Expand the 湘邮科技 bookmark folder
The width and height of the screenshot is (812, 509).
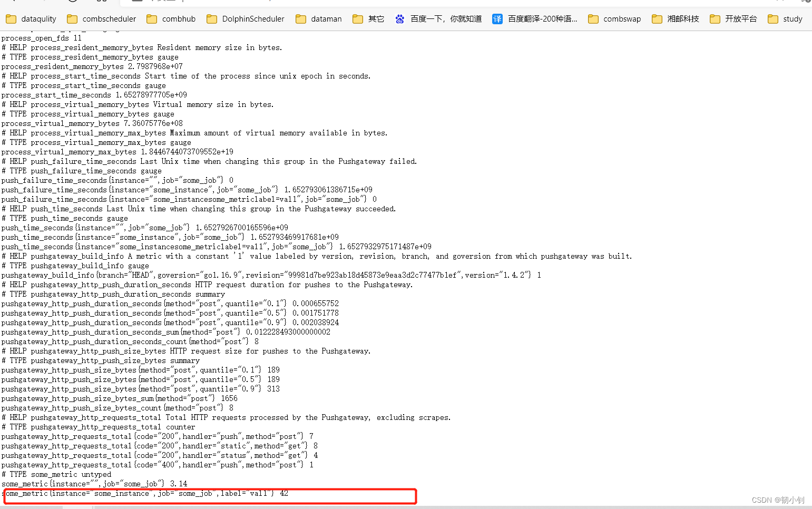[681, 18]
